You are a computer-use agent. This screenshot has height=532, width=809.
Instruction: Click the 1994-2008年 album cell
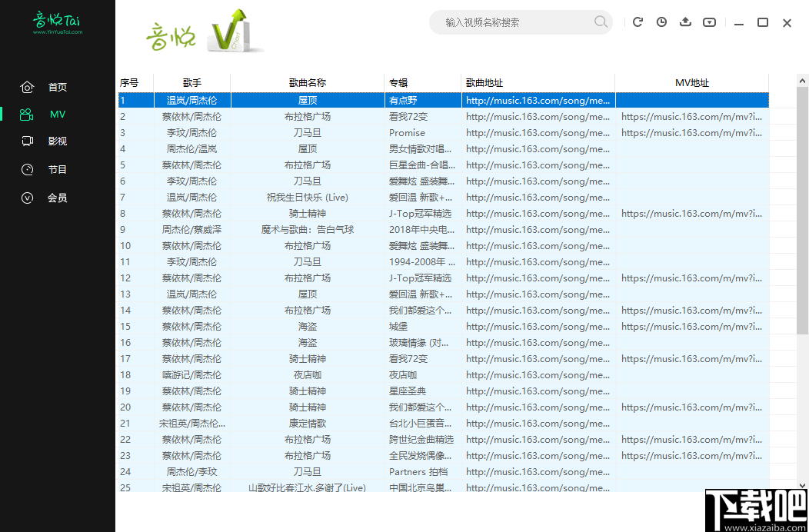[423, 261]
